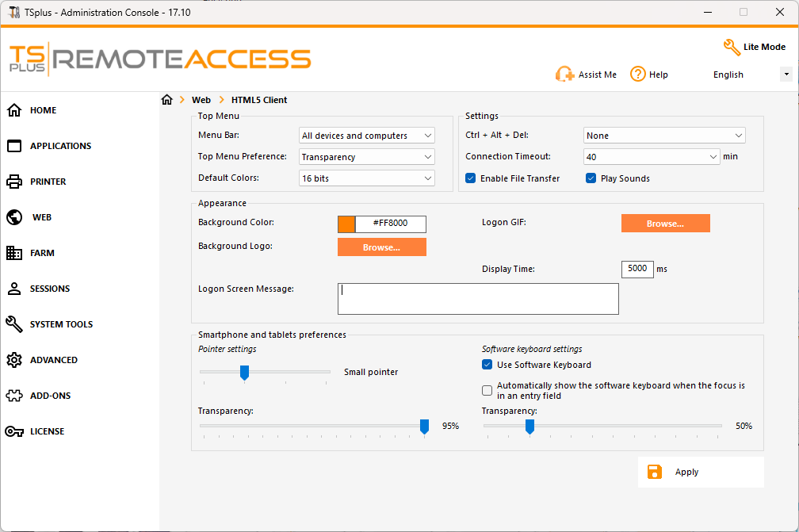Disable Enable File Transfer
Viewport: 799px width, 532px height.
(471, 178)
